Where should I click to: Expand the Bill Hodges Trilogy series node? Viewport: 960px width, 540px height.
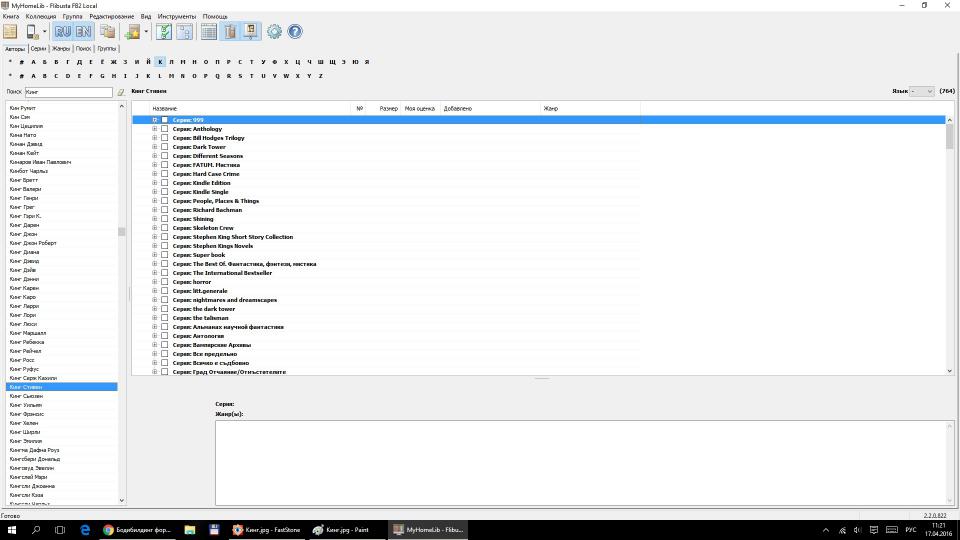tap(155, 138)
